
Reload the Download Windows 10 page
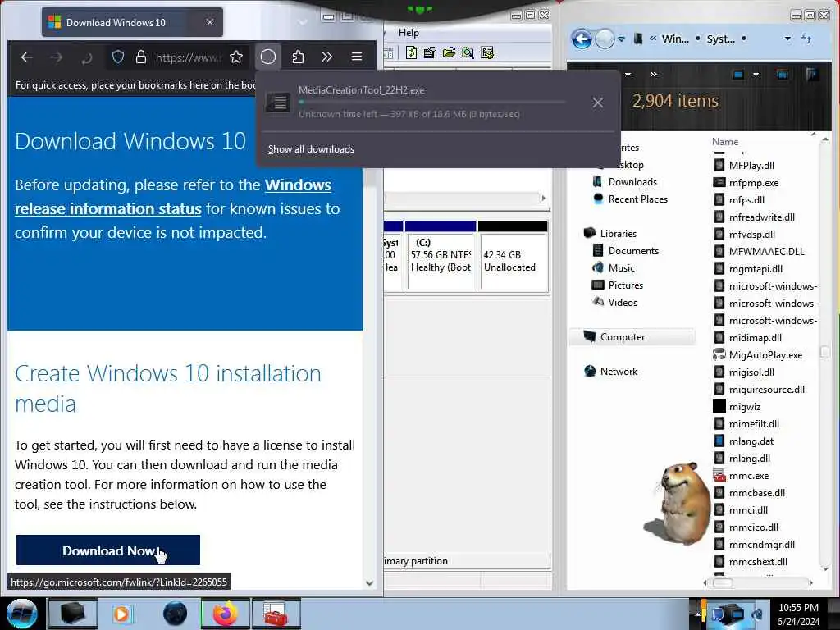click(x=87, y=57)
